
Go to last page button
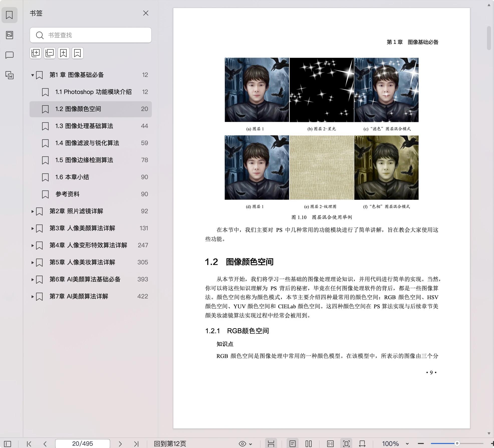click(x=136, y=444)
